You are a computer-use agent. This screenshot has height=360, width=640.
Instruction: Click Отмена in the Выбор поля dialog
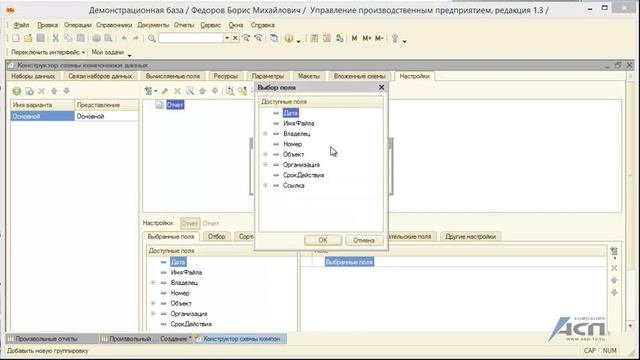point(364,240)
